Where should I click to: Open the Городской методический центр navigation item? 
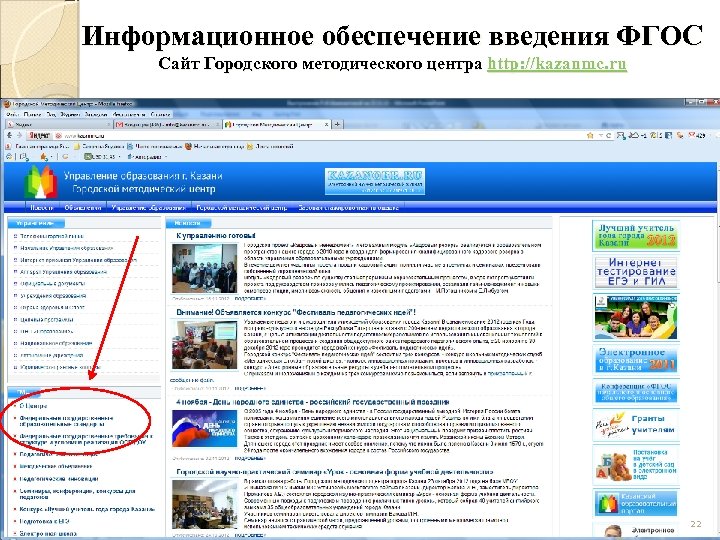point(242,208)
